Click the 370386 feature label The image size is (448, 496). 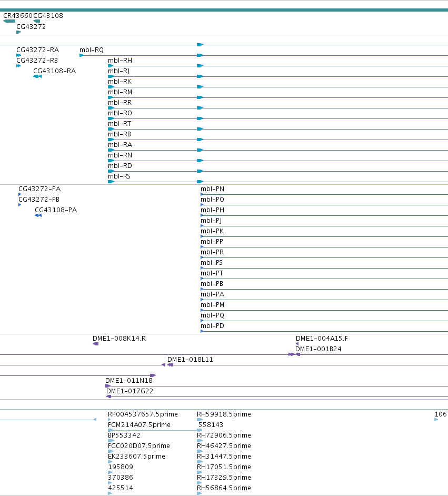(x=121, y=478)
